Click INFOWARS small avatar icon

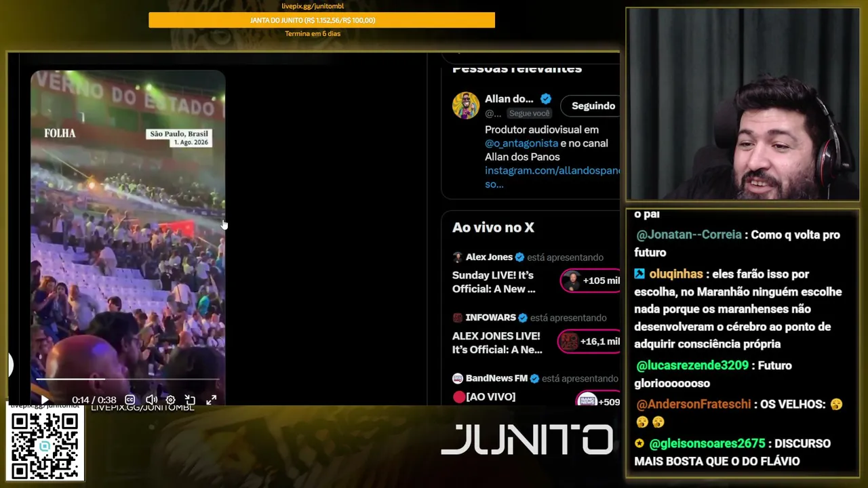coord(458,318)
